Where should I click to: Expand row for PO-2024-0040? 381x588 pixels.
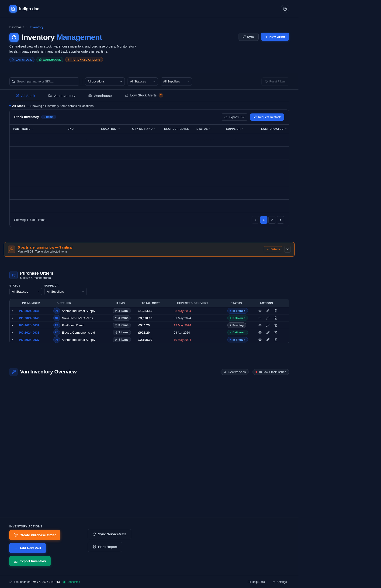pos(12,318)
